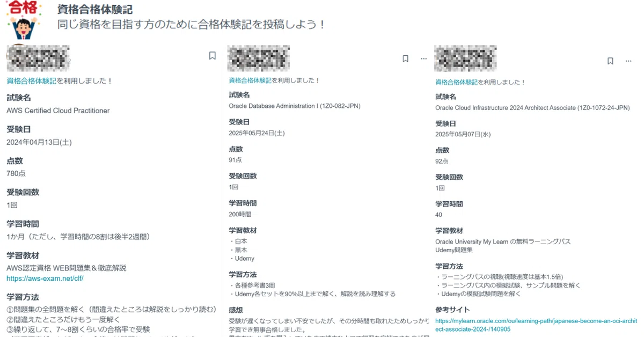Viewport: 644px width, 337px height.
Task: Click the blurred author name on Oracle Database post
Action: point(259,58)
